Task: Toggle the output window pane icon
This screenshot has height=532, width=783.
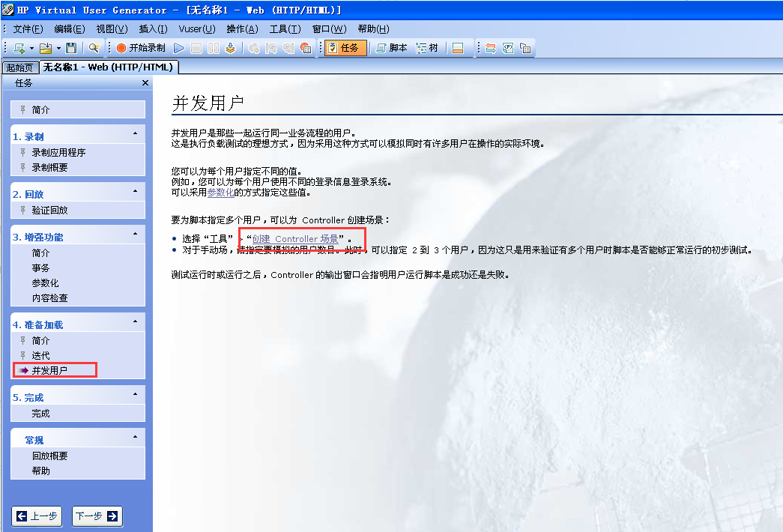Action: 458,48
